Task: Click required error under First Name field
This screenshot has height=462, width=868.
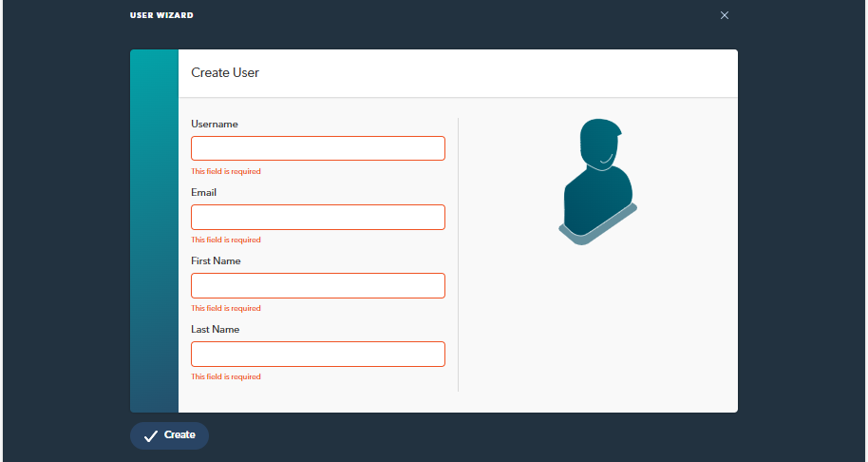Action: (x=226, y=308)
